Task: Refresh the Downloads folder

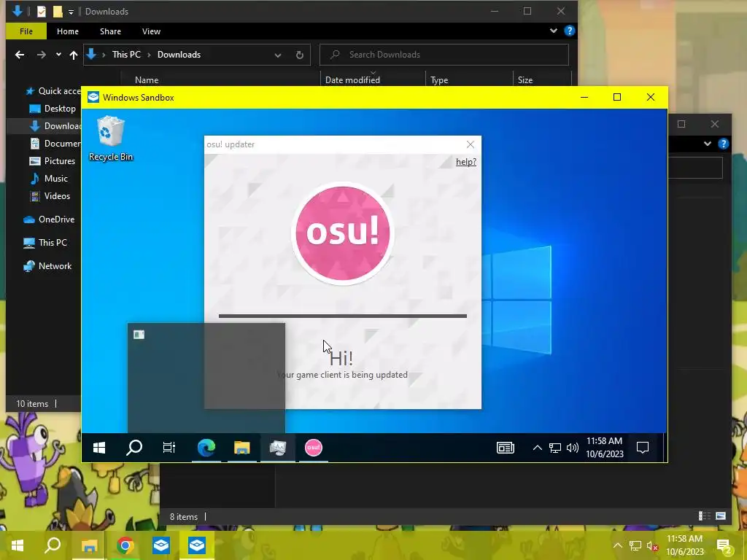Action: [x=300, y=55]
